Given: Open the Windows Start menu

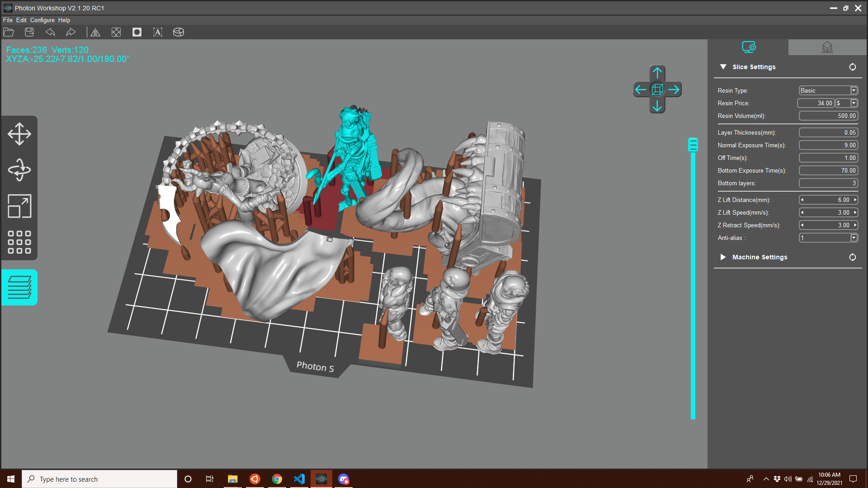Looking at the screenshot, I should tap(11, 479).
